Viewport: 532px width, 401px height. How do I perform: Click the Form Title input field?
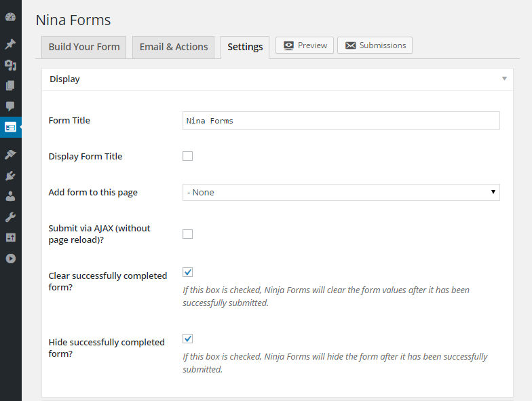pyautogui.click(x=341, y=121)
